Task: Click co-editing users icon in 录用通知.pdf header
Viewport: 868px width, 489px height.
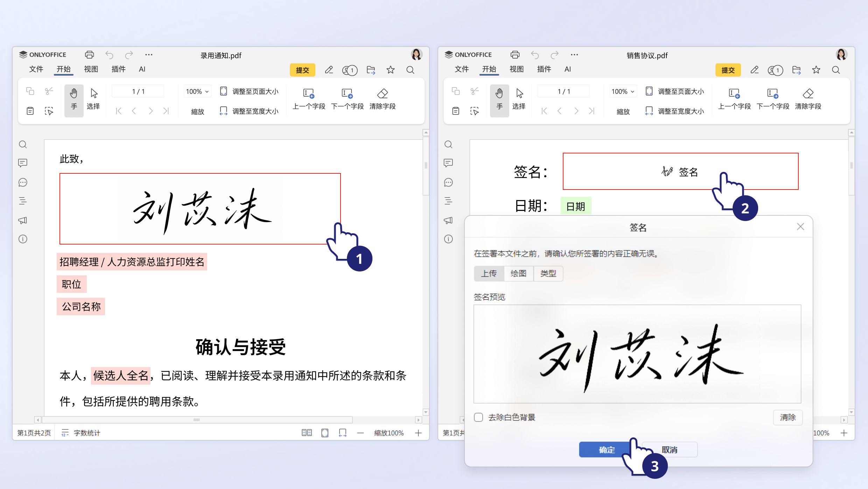Action: point(350,70)
